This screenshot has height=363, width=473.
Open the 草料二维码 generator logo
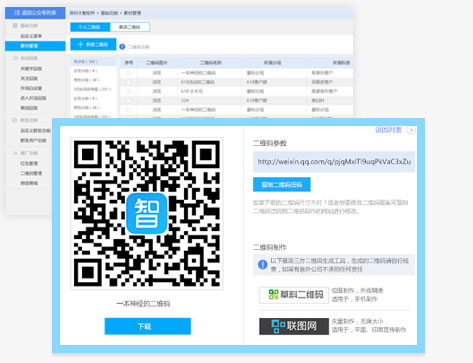294,295
